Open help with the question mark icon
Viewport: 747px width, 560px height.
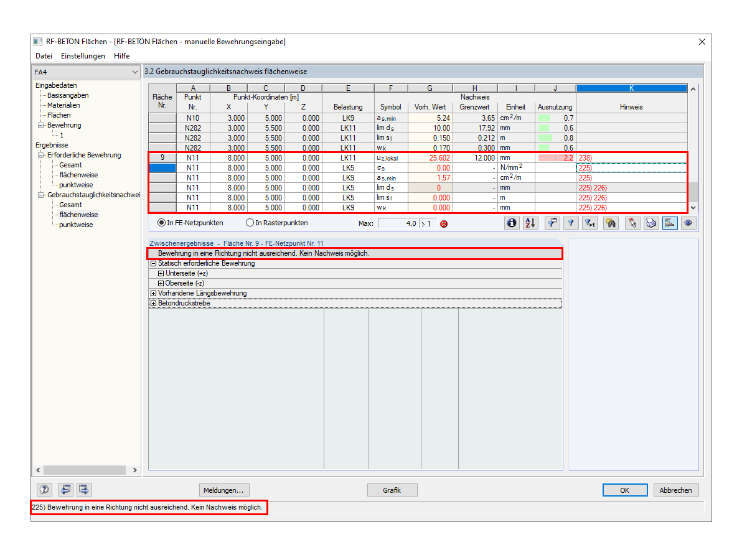[x=44, y=490]
